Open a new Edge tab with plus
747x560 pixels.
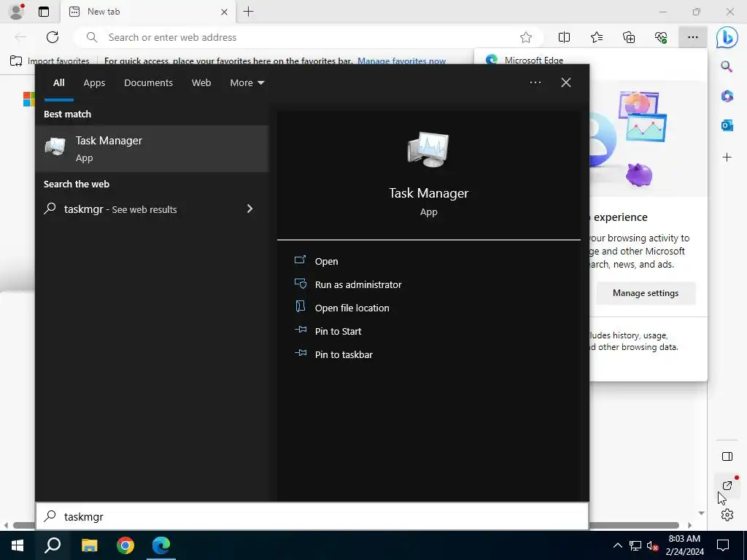coord(248,12)
